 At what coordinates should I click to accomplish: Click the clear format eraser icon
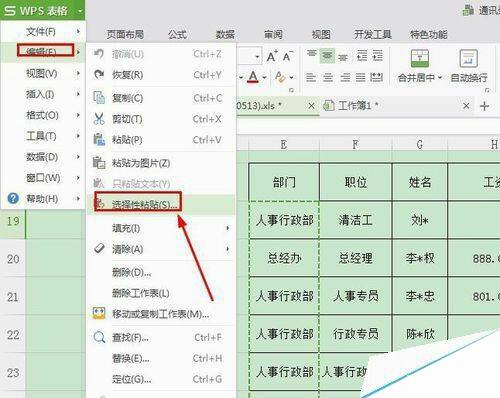coord(280,77)
